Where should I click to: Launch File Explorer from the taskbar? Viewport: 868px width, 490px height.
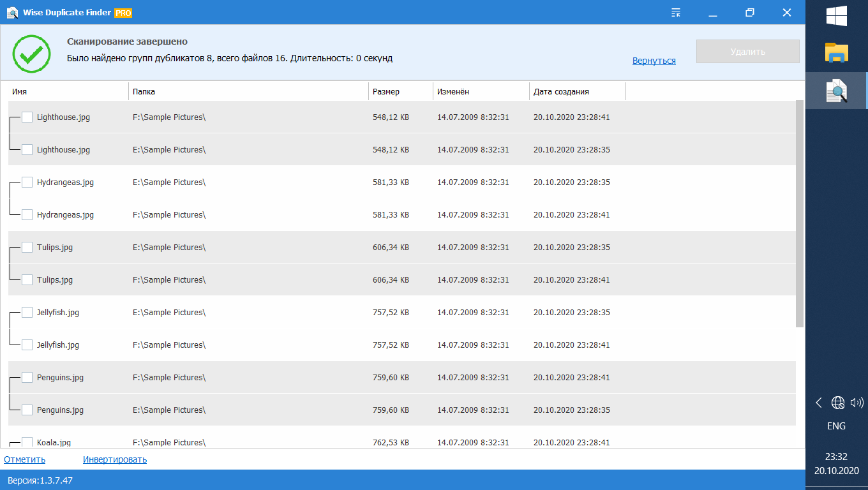click(836, 53)
